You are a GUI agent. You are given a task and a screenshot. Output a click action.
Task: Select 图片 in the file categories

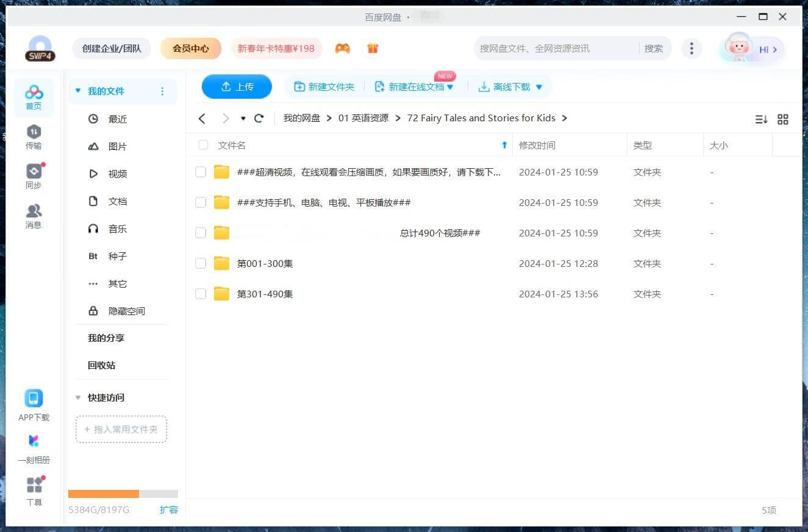click(117, 146)
